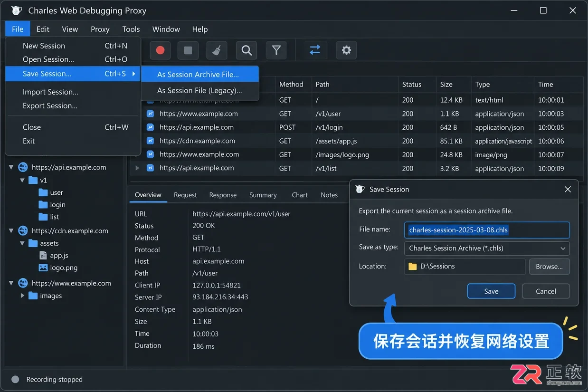The image size is (588, 392).
Task: Collapse the https://www.example.com tree node
Action: pos(11,283)
